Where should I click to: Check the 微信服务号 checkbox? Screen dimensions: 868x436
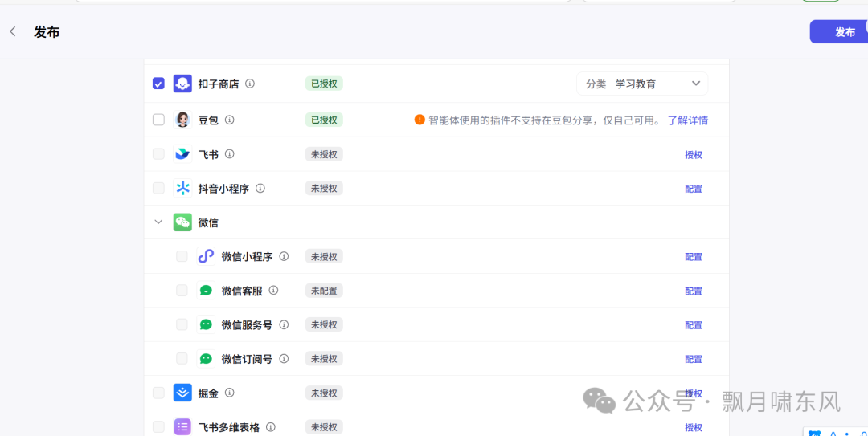182,324
